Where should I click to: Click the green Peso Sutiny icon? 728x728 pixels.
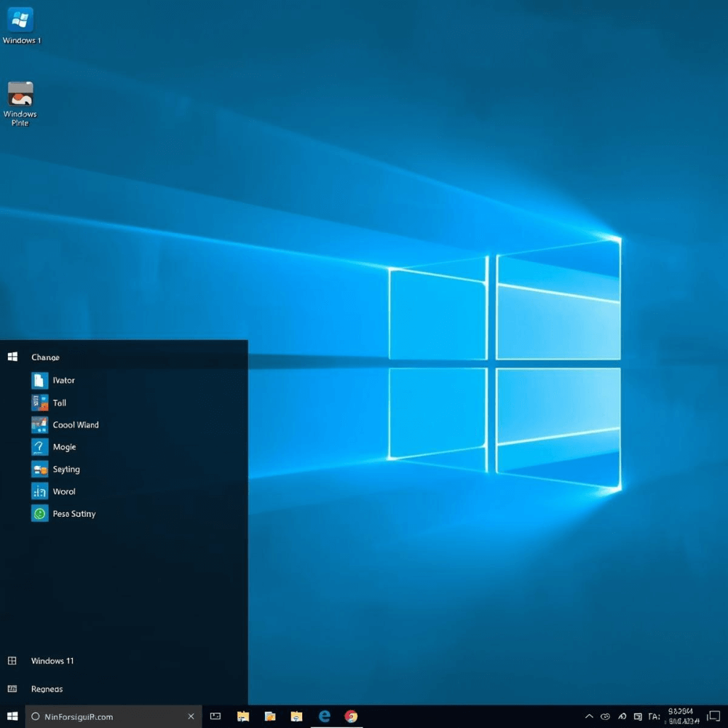(x=40, y=514)
